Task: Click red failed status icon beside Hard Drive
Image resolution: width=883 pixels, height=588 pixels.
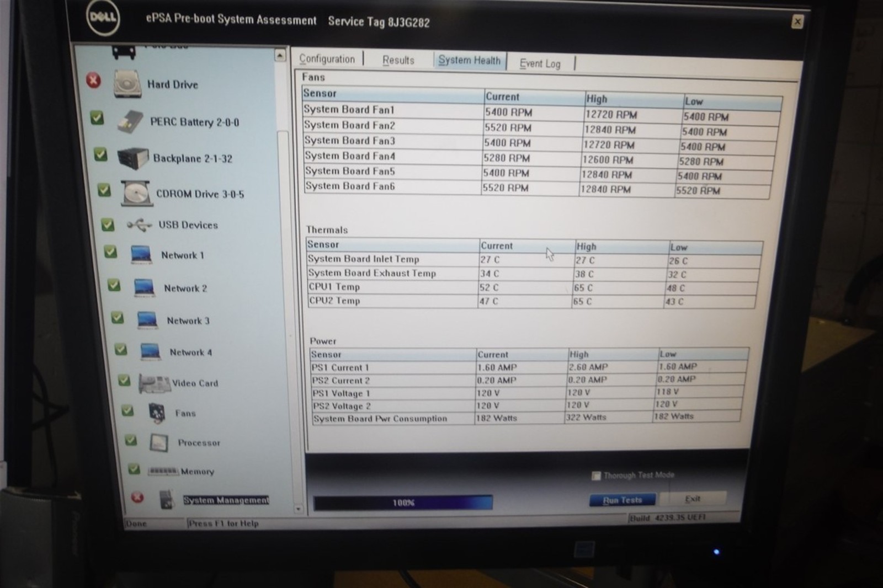Action: [94, 81]
